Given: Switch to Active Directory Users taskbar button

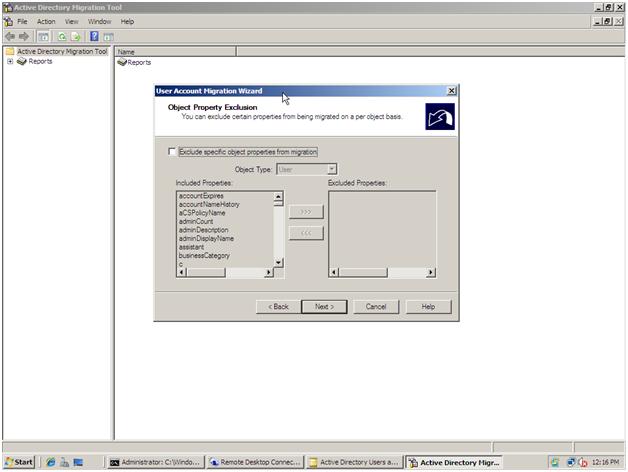Looking at the screenshot, I should coord(355,462).
